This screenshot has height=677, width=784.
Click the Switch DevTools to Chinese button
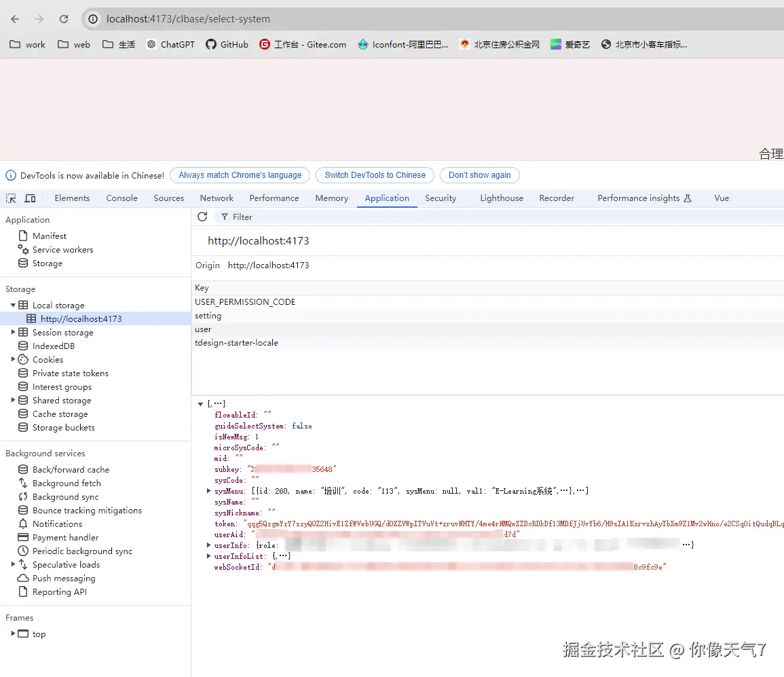pos(375,175)
